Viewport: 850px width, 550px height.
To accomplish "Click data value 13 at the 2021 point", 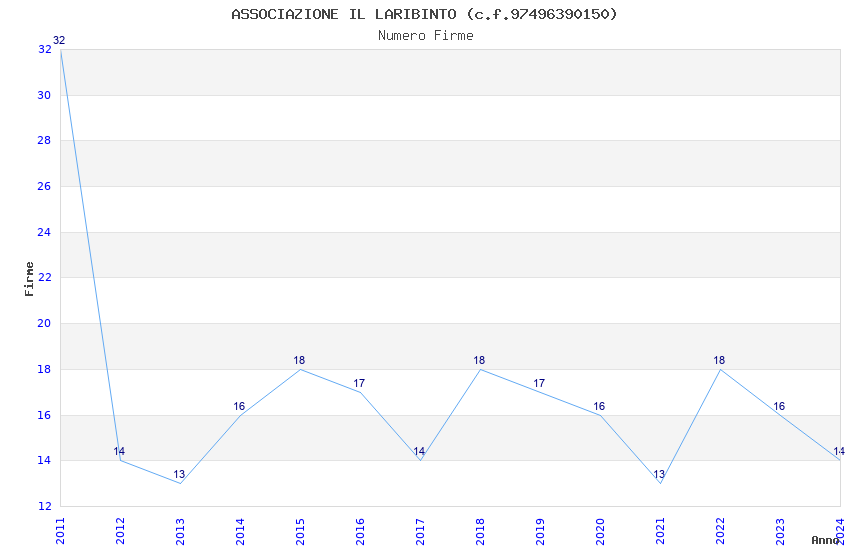I will (x=659, y=474).
